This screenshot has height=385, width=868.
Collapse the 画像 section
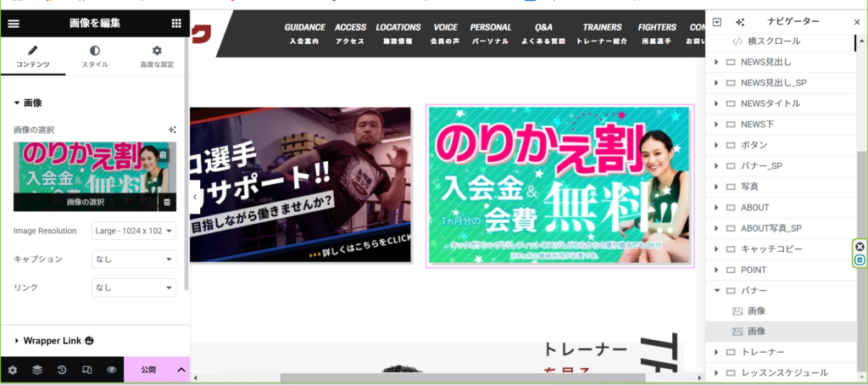click(x=28, y=103)
